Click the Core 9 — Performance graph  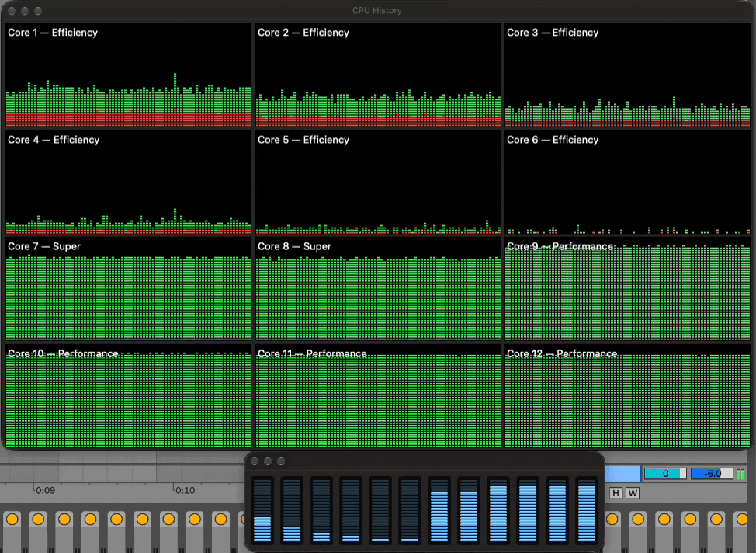tap(627, 290)
